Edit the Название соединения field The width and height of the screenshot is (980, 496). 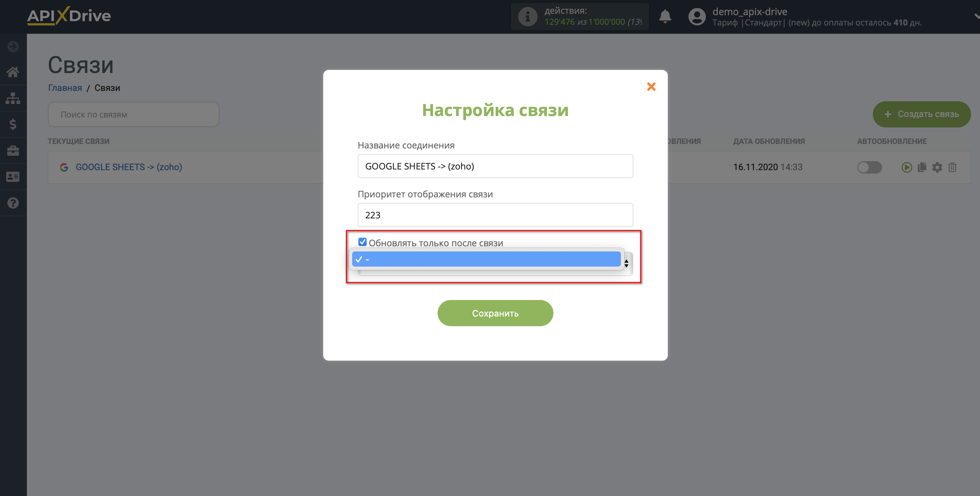[495, 166]
